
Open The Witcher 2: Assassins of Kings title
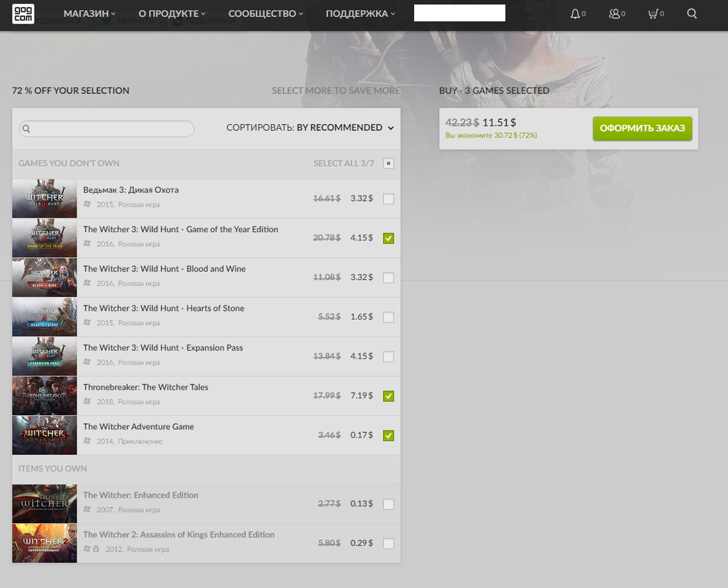[179, 534]
